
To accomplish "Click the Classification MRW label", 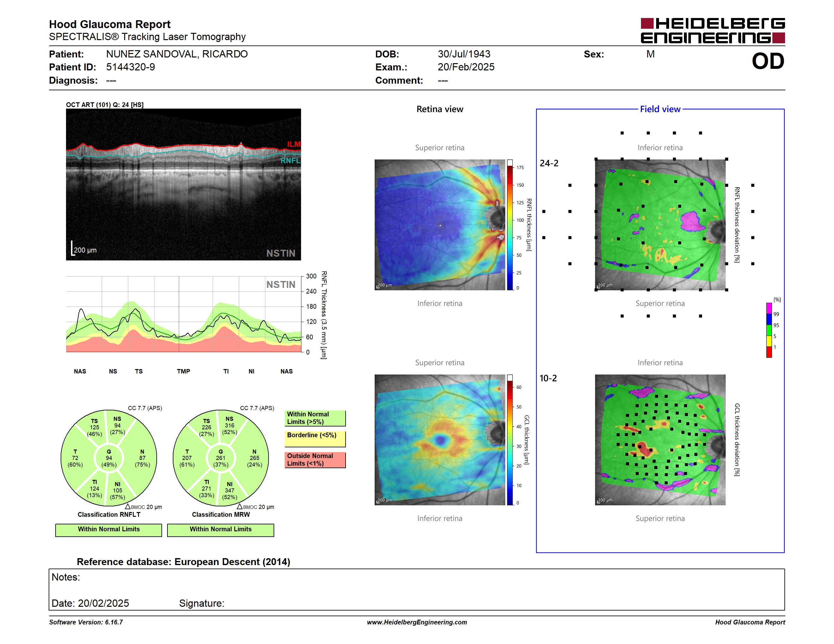I will pyautogui.click(x=221, y=515).
